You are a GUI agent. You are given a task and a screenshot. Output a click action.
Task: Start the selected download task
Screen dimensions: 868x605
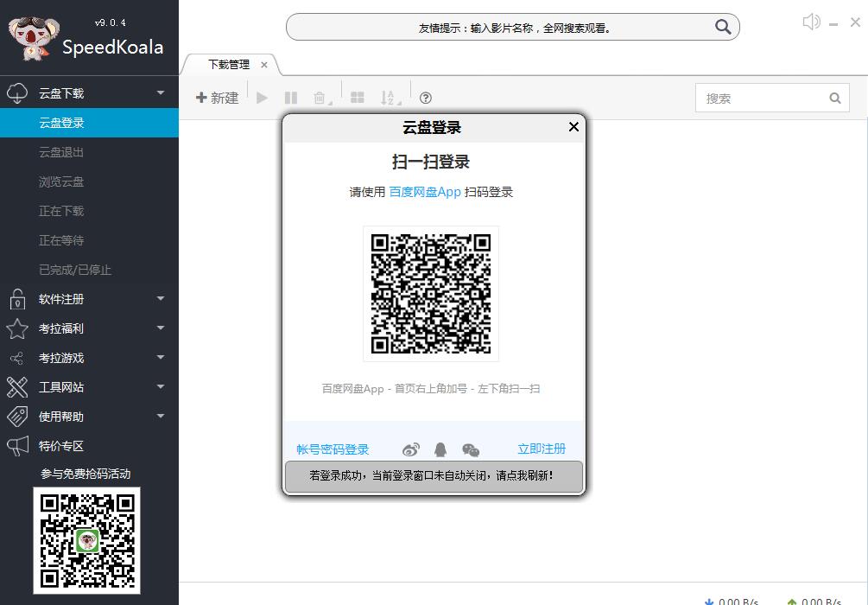(x=262, y=98)
